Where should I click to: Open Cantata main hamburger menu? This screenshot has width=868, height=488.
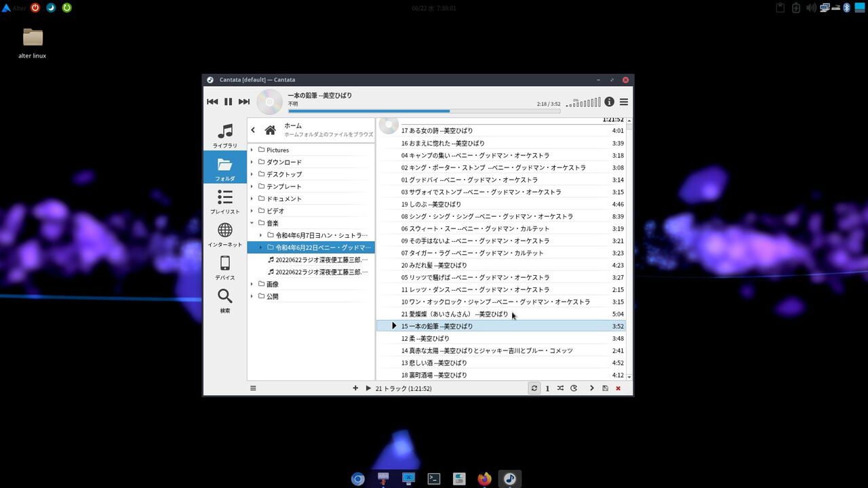[x=624, y=102]
